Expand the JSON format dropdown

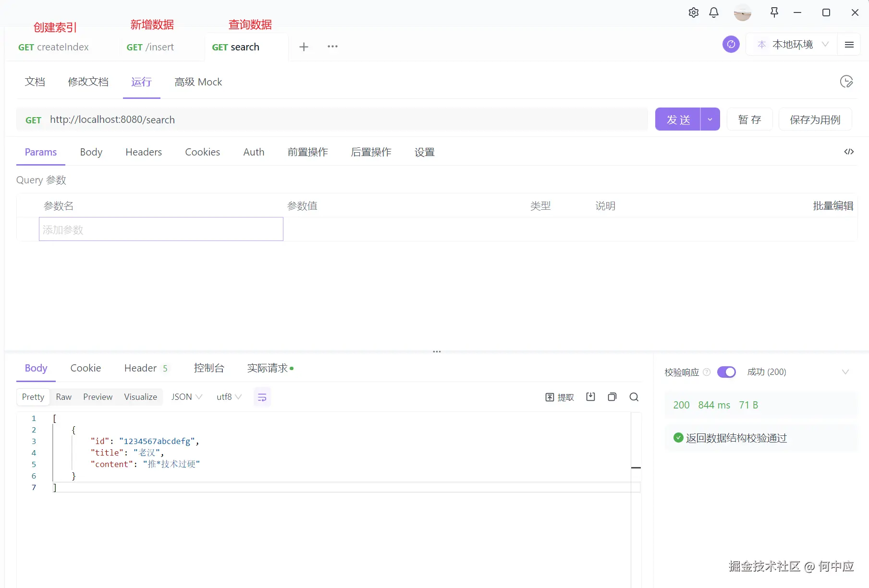pos(186,397)
